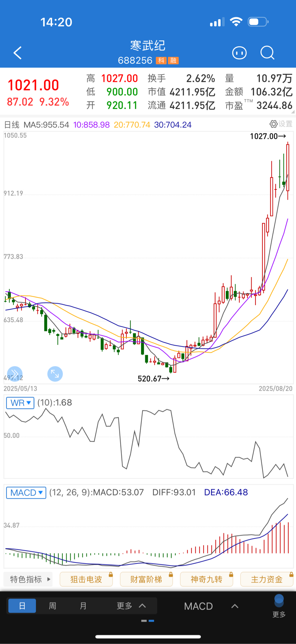This screenshot has height=644, width=296.
Task: Tap the PE ratio 3244.86
Action: [274, 105]
